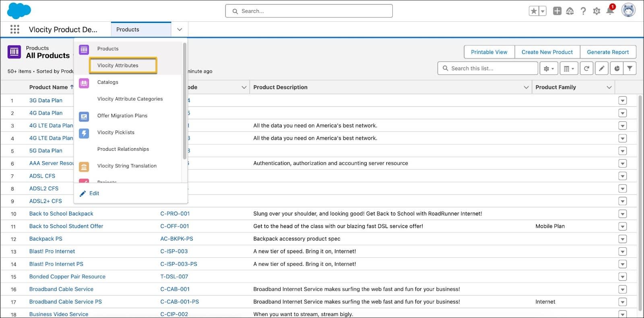
Task: Open the Help question mark icon
Action: coord(583,11)
